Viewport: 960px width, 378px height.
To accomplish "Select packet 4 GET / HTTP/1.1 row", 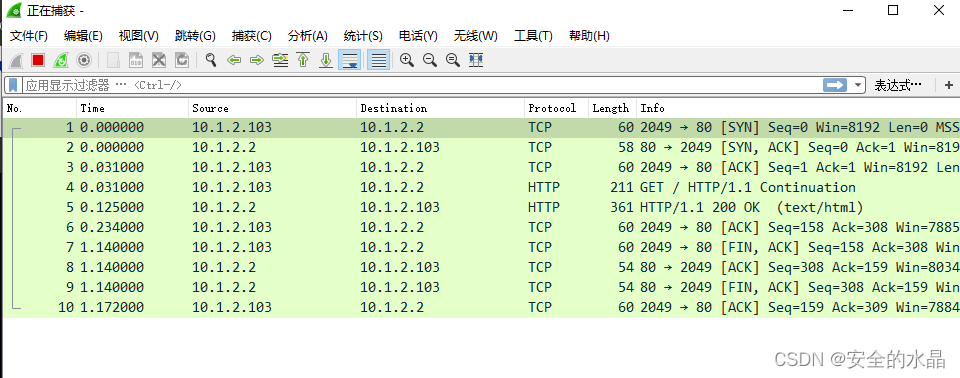I will point(481,187).
